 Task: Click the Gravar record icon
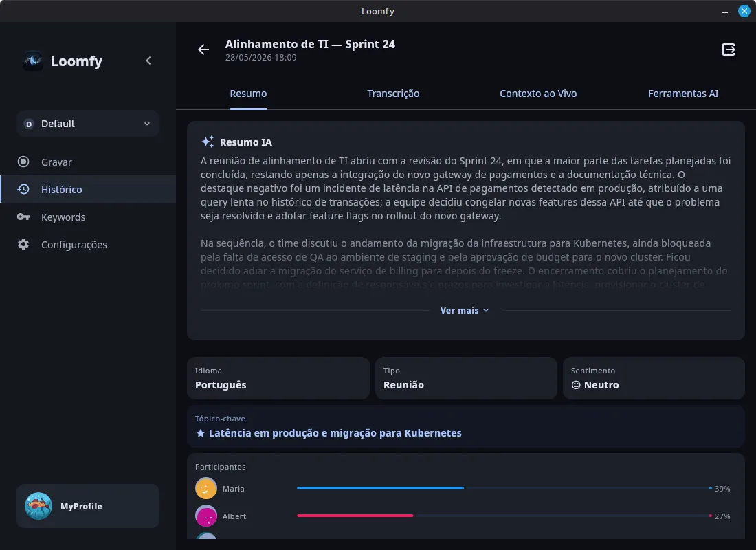point(23,162)
